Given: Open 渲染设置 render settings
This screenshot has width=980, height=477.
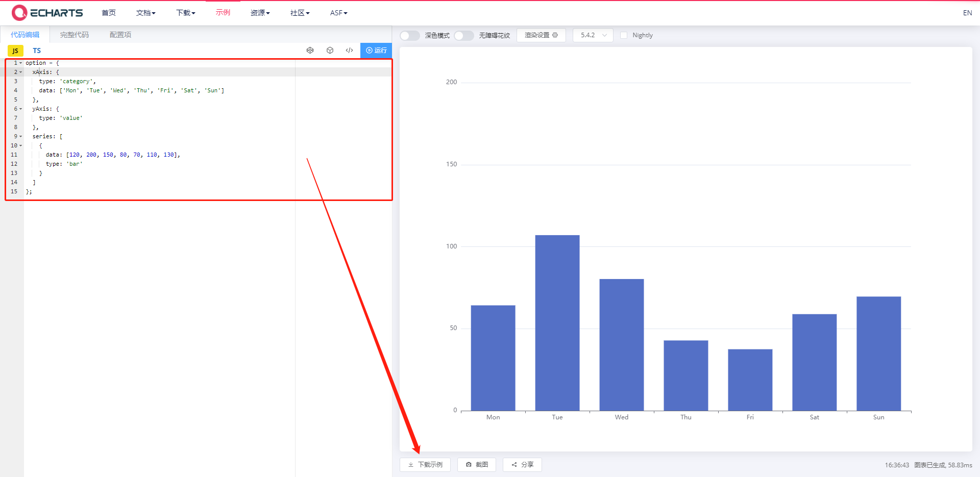Looking at the screenshot, I should coord(541,35).
